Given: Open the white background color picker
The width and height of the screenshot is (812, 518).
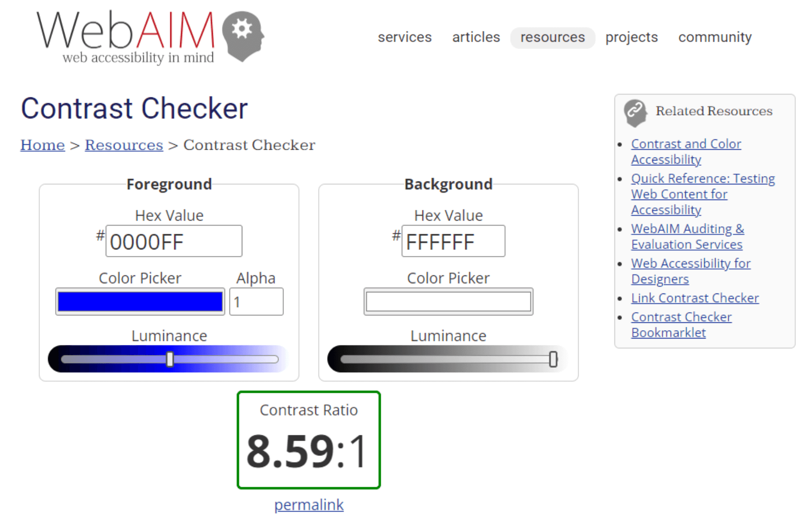Looking at the screenshot, I should click(x=448, y=302).
